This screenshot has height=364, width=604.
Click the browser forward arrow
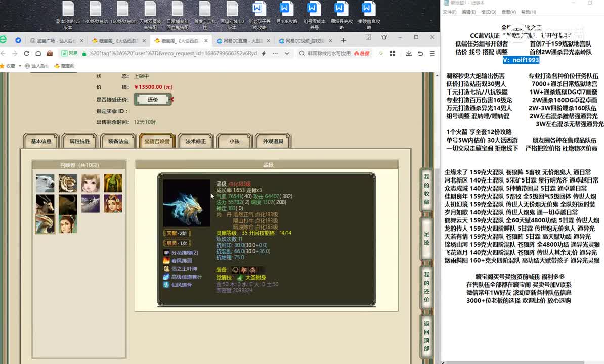[x=15, y=53]
